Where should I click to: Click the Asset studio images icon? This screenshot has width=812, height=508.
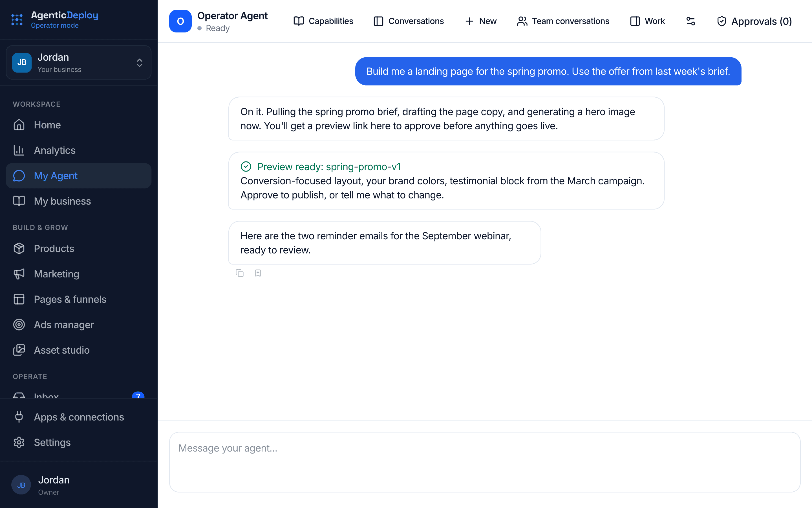tap(19, 350)
